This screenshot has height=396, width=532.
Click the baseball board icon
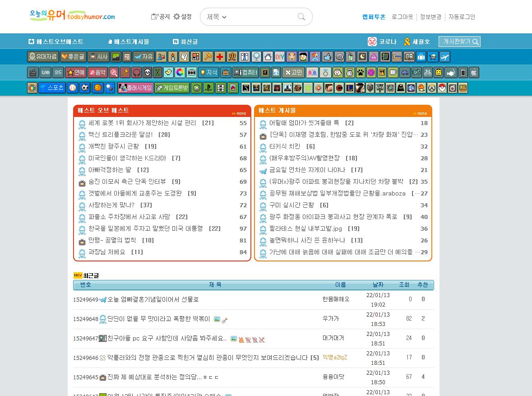[x=73, y=88]
